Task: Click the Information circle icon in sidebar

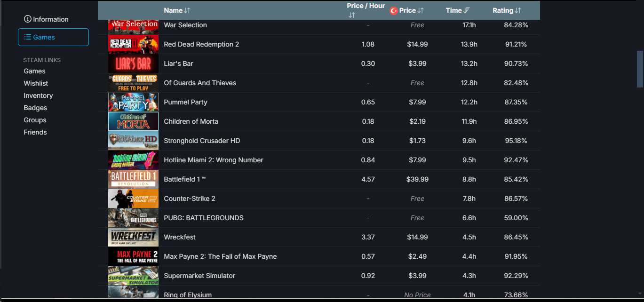Action: 28,19
